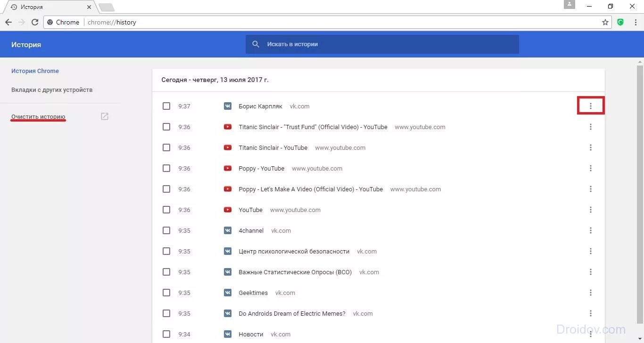644x343 pixels.
Task: Open the Chrome main menu (three dots)
Action: [x=636, y=22]
